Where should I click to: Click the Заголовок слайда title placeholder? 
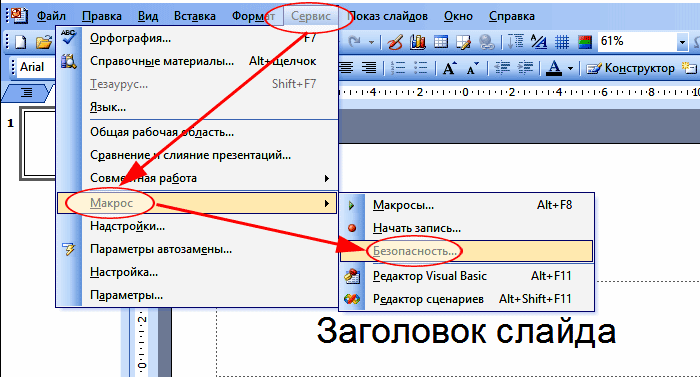coord(466,331)
